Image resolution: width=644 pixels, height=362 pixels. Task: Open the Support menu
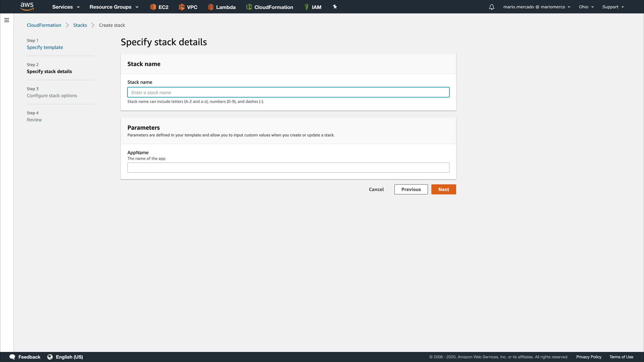click(613, 7)
